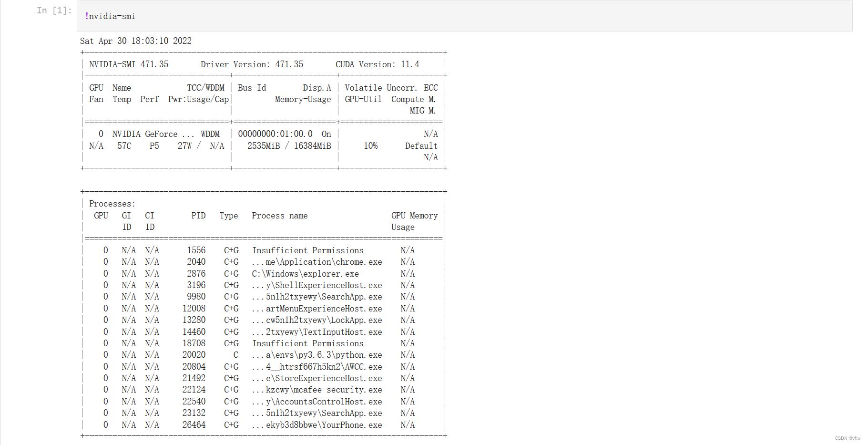868x445 pixels.
Task: Click the timestamp Sat Apr 30 18:03:10 2022
Action: [x=136, y=41]
